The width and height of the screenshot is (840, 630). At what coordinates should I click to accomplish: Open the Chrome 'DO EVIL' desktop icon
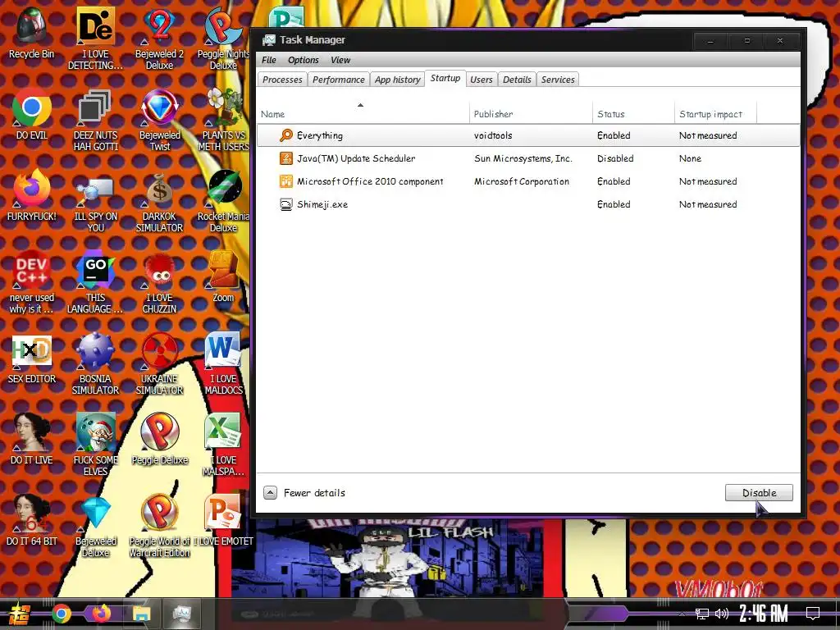(32, 115)
